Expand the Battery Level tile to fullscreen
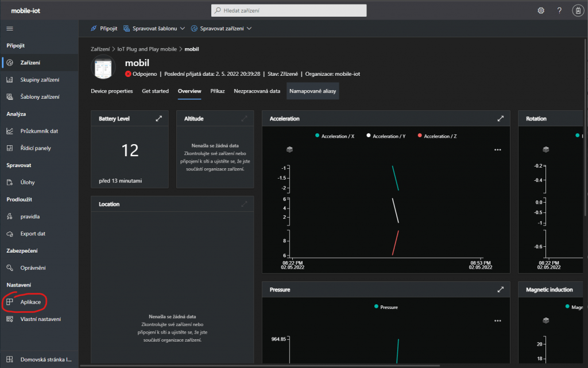This screenshot has width=588, height=368. point(159,118)
